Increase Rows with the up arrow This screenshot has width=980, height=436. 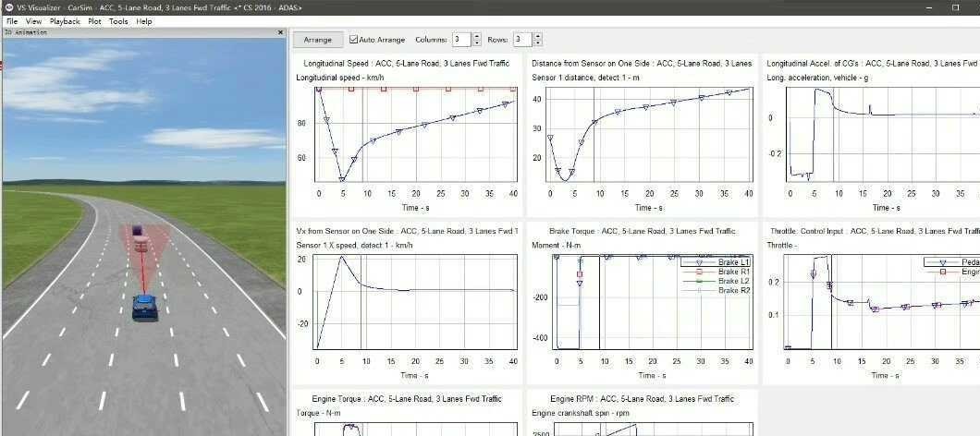click(x=538, y=36)
